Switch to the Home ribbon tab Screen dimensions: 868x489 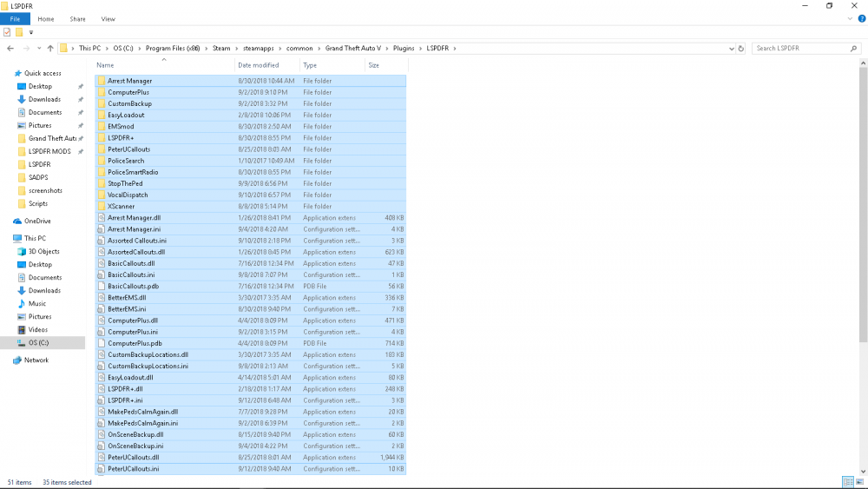[x=46, y=19]
